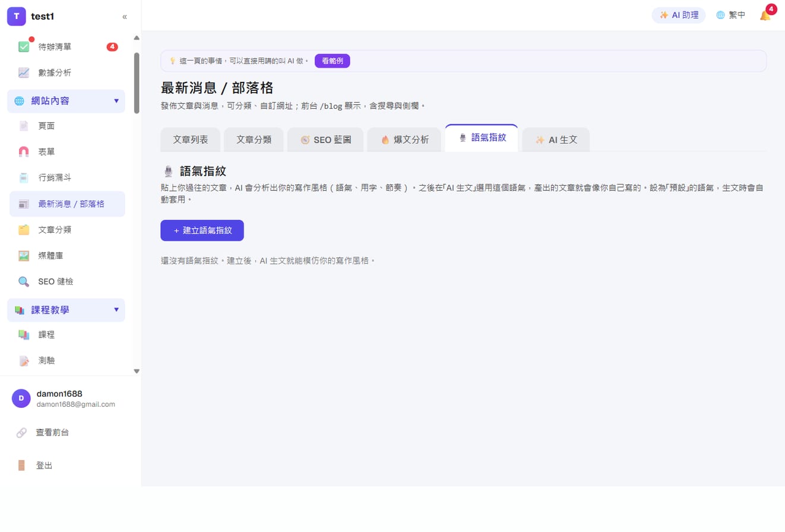Screen dimensions: 785x532
Task: Switch to the 文章列表 tab
Action: 191,140
